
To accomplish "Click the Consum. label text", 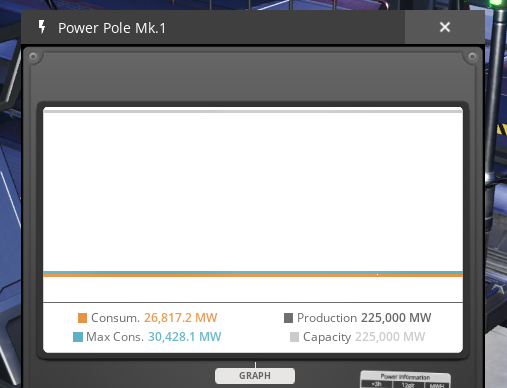I will click(x=115, y=318).
